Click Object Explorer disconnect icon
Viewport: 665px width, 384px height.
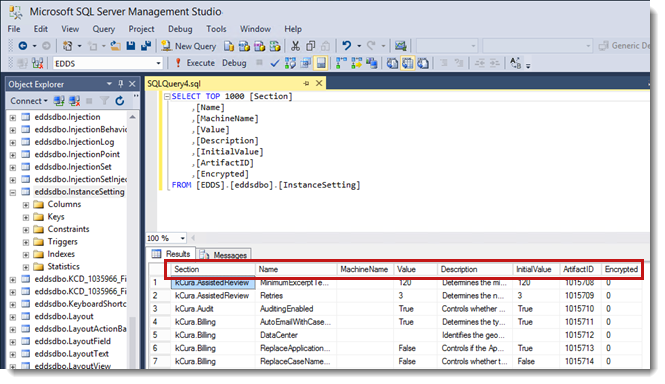(75, 101)
